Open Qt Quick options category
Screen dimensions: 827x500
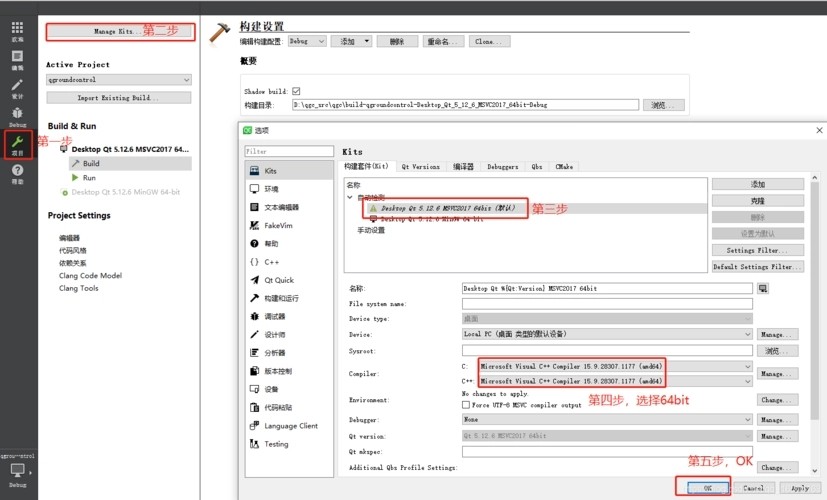click(x=278, y=280)
